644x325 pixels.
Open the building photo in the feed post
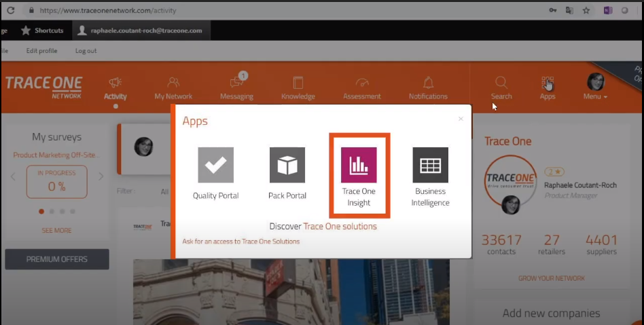click(x=291, y=292)
